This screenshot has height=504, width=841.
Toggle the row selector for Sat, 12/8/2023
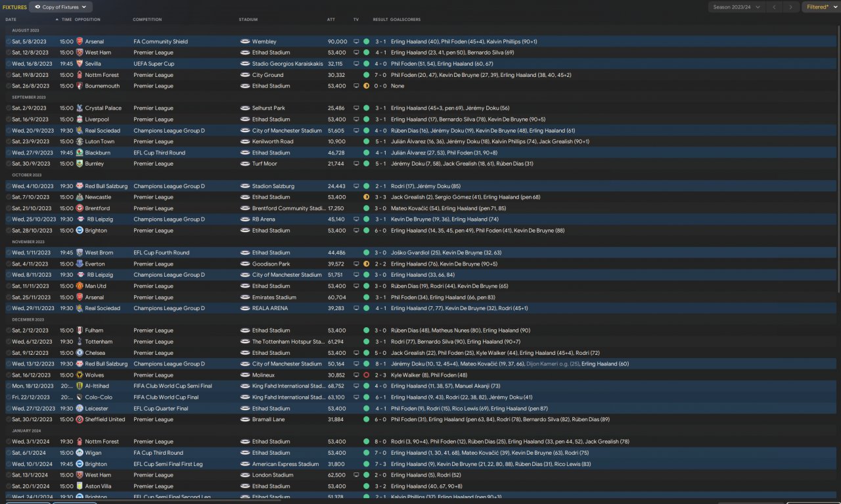coord(9,53)
